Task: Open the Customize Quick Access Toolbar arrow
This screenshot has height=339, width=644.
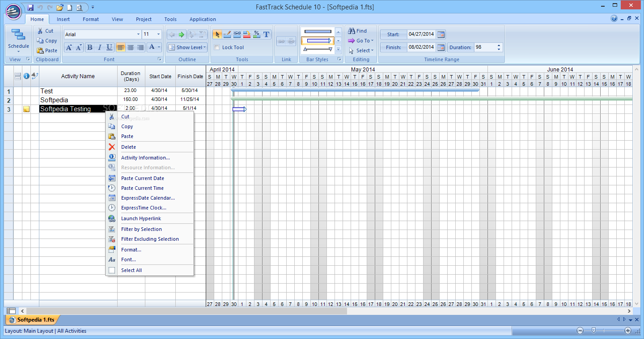Action: pos(92,7)
